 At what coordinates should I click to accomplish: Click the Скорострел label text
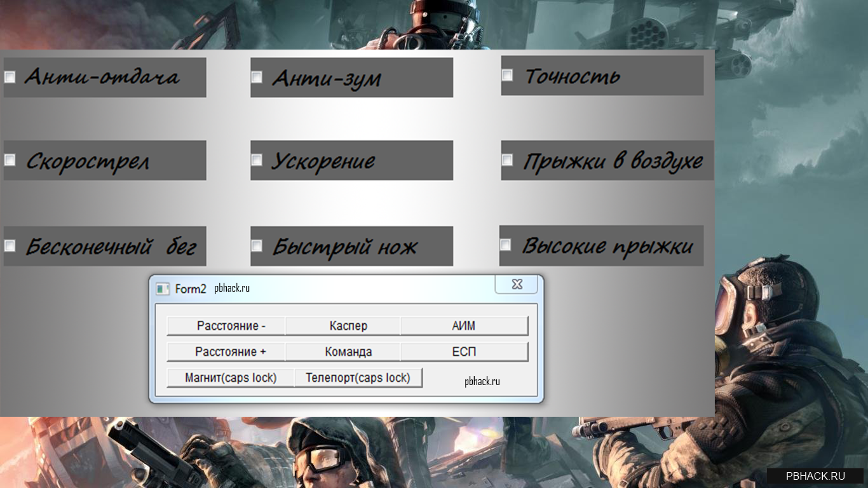pos(88,161)
